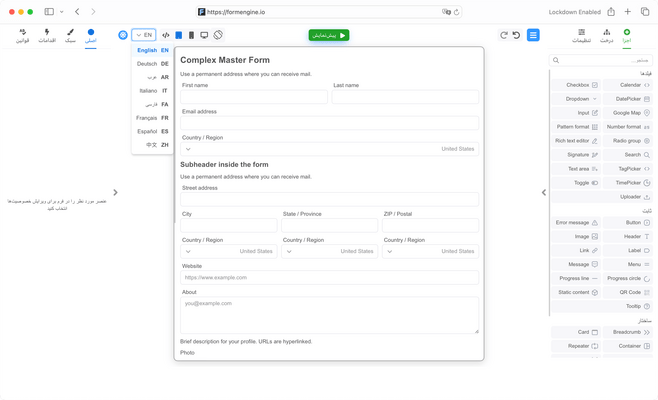Switch to the تنظیمات settings tab

pyautogui.click(x=582, y=36)
